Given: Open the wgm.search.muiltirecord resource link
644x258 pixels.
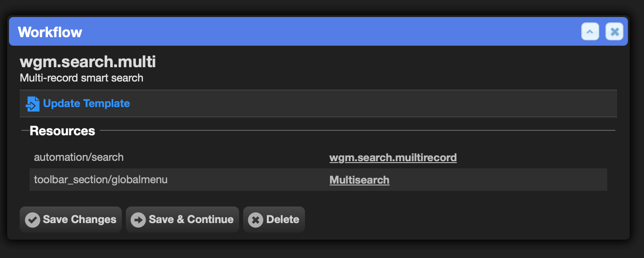Looking at the screenshot, I should point(393,158).
